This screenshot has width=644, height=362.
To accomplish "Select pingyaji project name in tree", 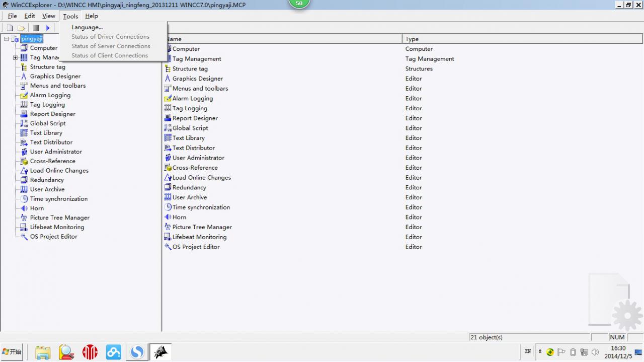I will [x=32, y=39].
